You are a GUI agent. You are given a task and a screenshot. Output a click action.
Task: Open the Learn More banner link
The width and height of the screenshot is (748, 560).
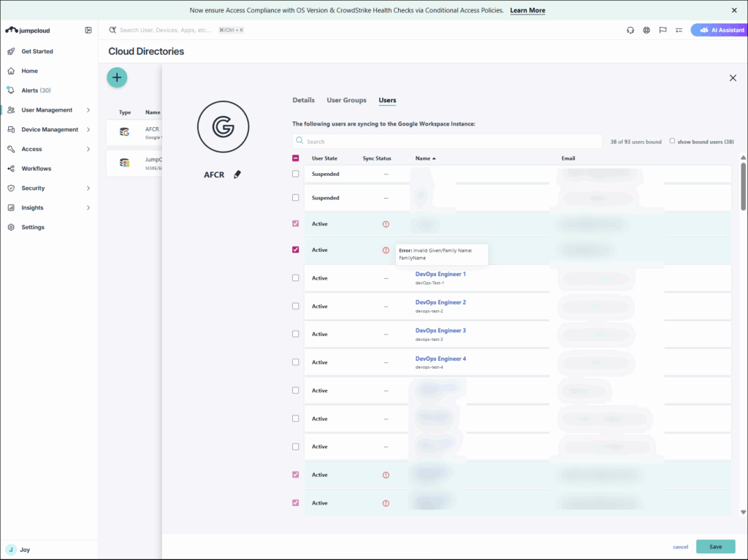pos(527,10)
